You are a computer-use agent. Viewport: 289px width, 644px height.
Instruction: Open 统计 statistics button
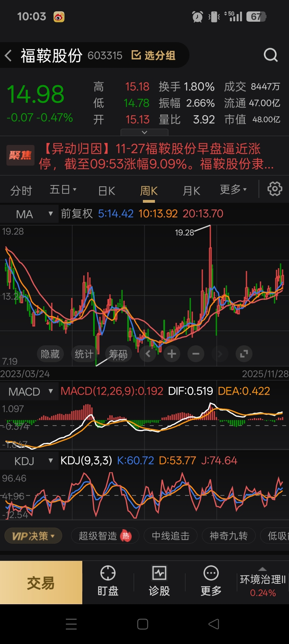click(x=84, y=354)
